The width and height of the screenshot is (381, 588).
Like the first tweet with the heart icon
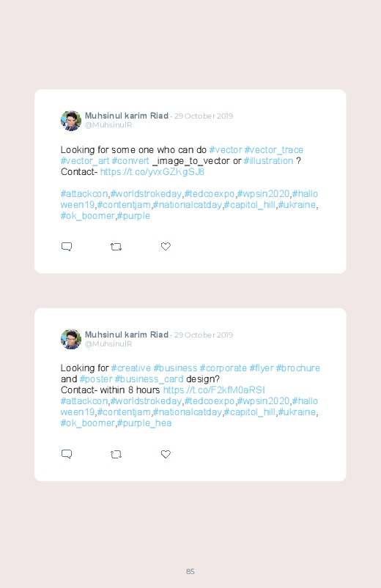(x=166, y=246)
